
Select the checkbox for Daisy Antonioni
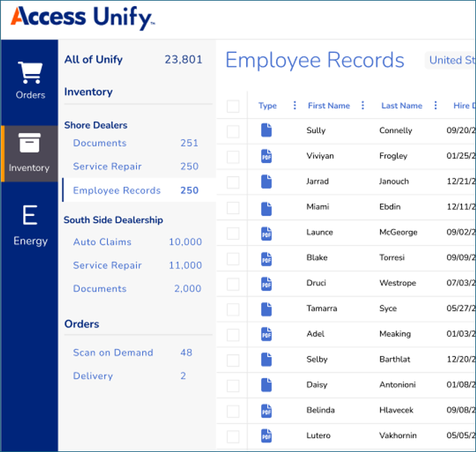[x=233, y=385]
